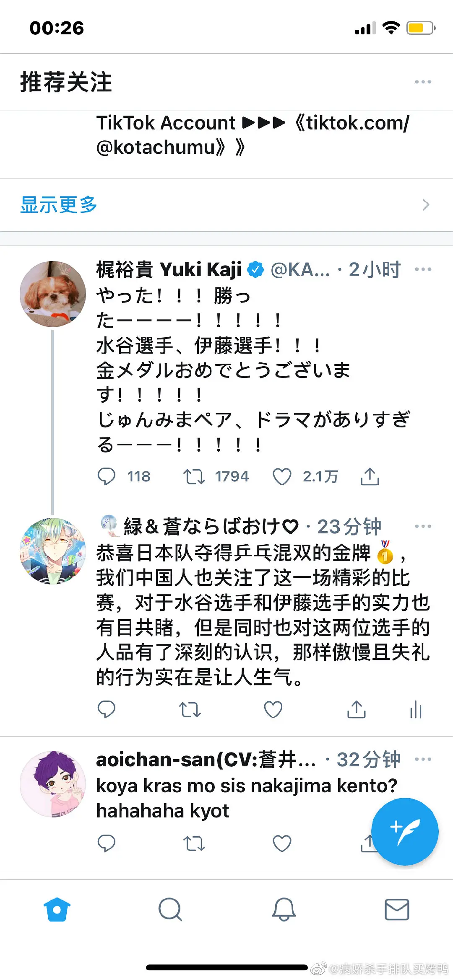Viewport: 453px width, 980px height.
Task: Open the Messages envelope tab
Action: pyautogui.click(x=397, y=910)
